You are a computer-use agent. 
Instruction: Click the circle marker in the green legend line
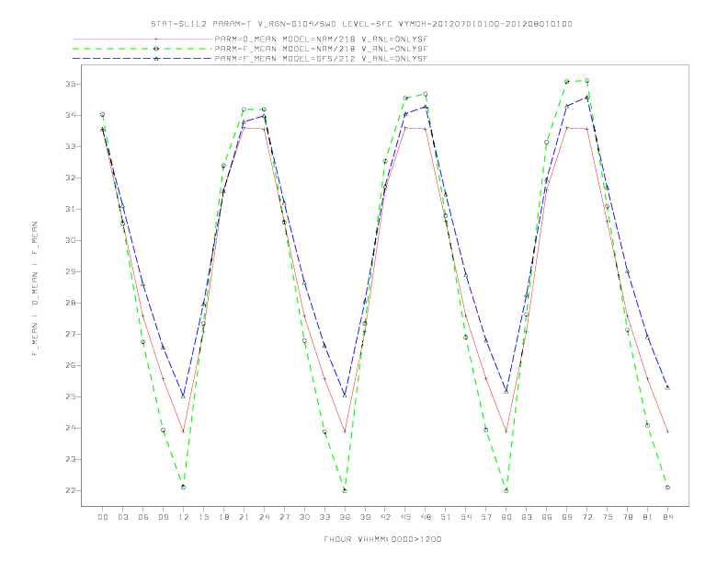[x=156, y=49]
